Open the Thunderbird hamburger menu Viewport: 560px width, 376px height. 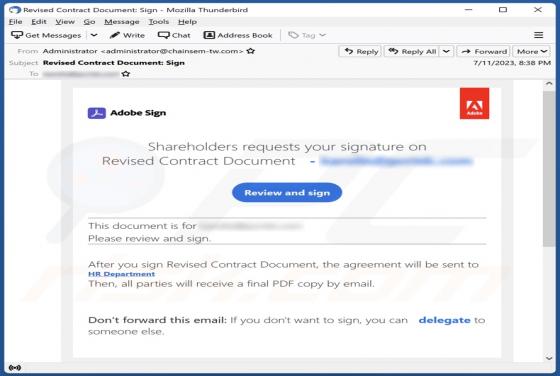[x=539, y=35]
